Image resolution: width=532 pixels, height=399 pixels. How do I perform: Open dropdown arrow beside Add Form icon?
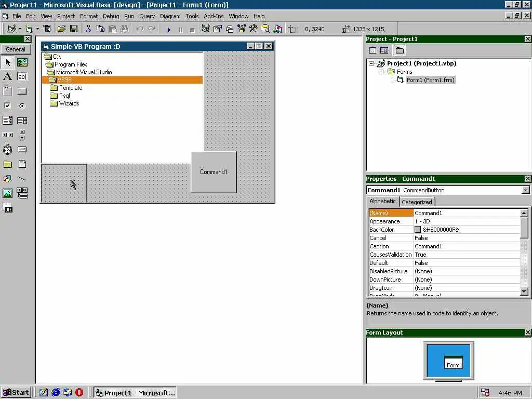tap(37, 29)
